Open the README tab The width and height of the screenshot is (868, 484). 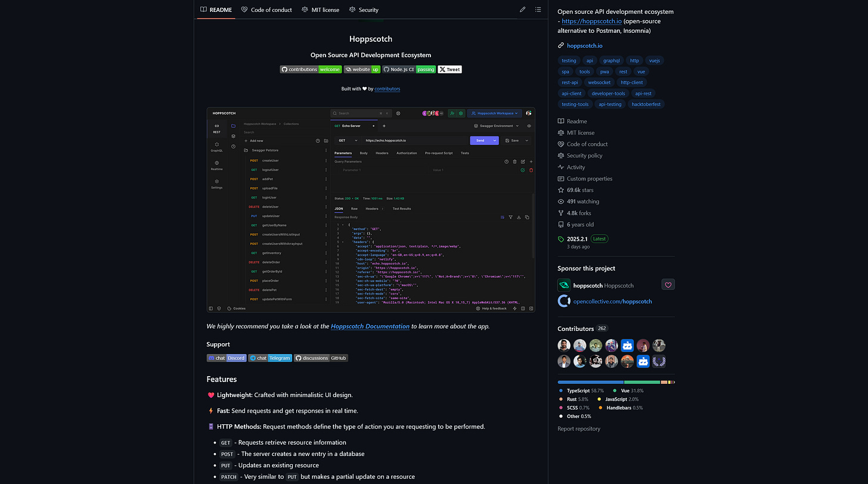[216, 10]
